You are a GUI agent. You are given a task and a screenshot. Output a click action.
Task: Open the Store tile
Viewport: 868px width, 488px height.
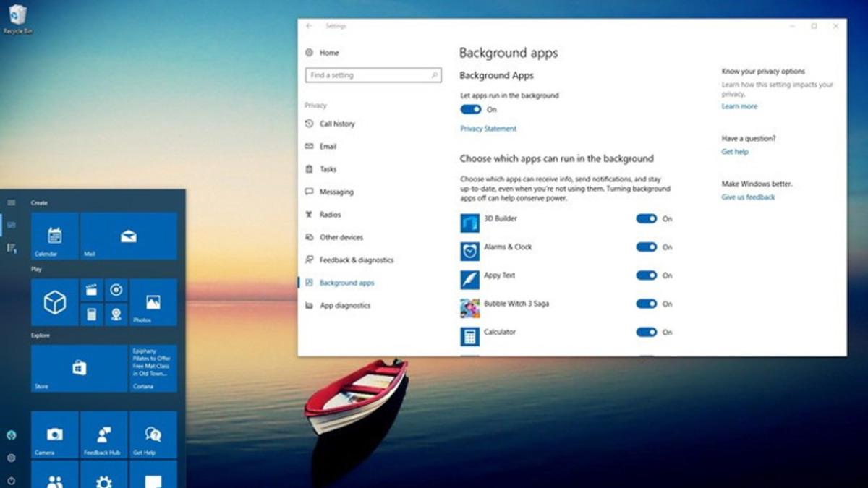click(x=79, y=368)
